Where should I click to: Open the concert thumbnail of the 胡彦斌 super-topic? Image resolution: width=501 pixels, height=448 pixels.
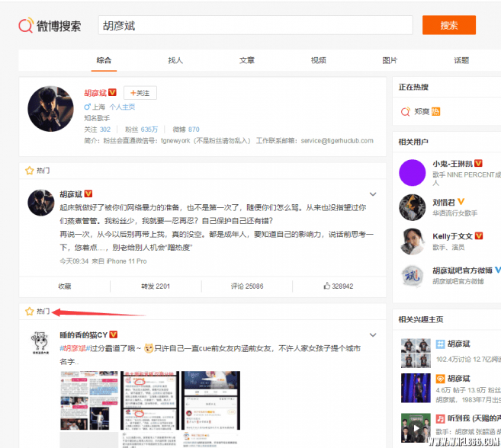tap(416, 388)
